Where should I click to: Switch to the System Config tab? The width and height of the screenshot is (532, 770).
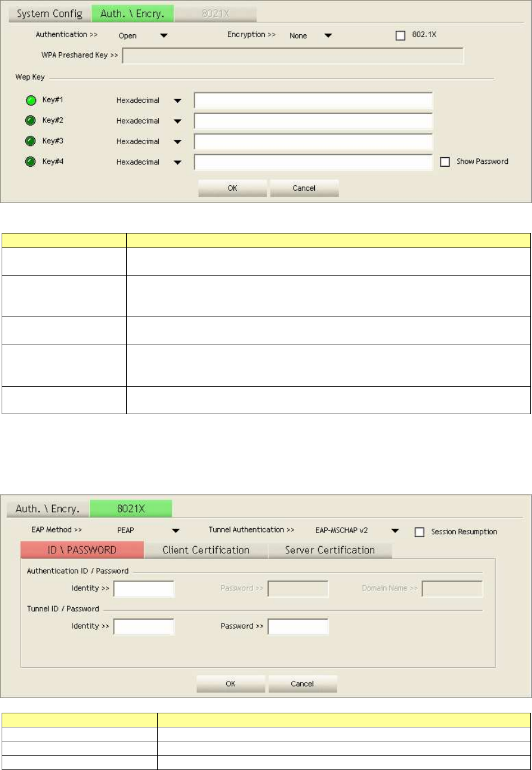(x=49, y=13)
